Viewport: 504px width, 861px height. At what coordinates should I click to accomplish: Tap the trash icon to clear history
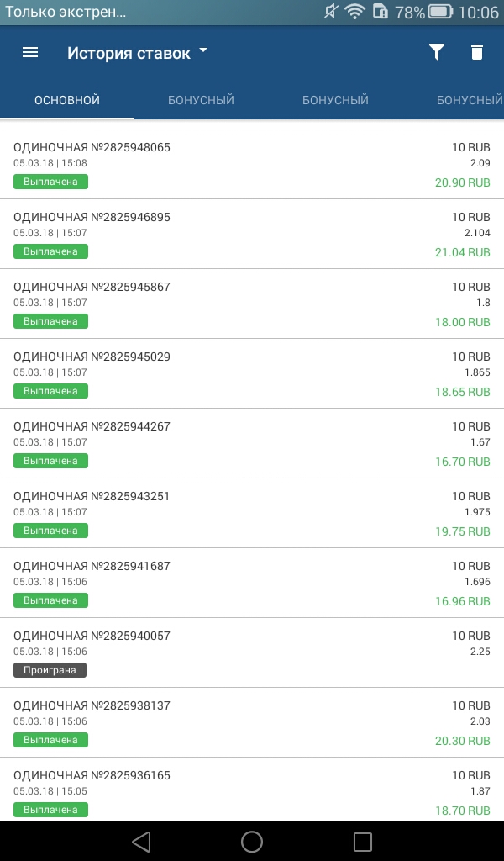pos(477,52)
